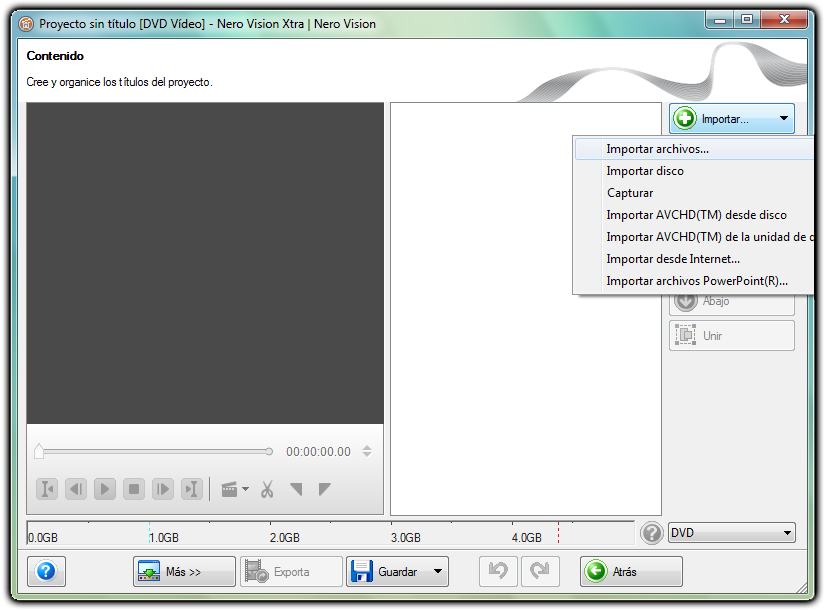Minimize the Nero Vision window
The height and width of the screenshot is (610, 825).
point(720,20)
